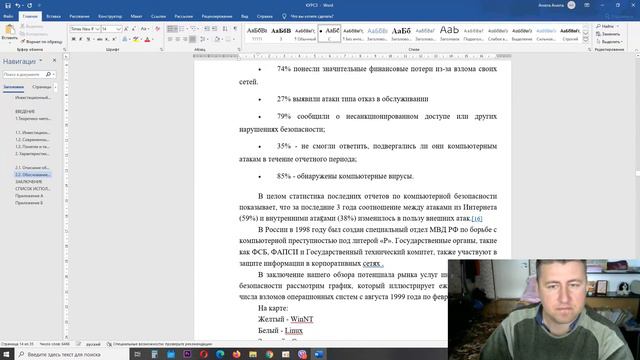640x360 pixels.
Task: Toggle the Justify alignment button
Action: pyautogui.click(x=192, y=39)
